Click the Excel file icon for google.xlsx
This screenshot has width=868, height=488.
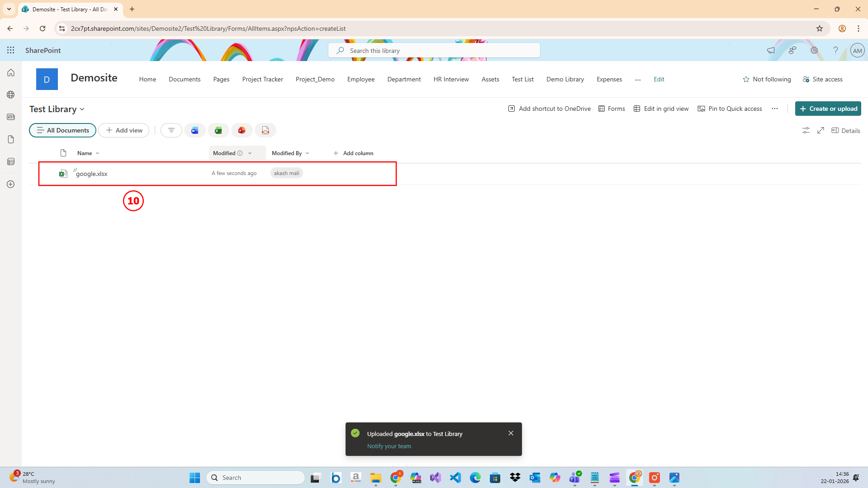(x=63, y=174)
